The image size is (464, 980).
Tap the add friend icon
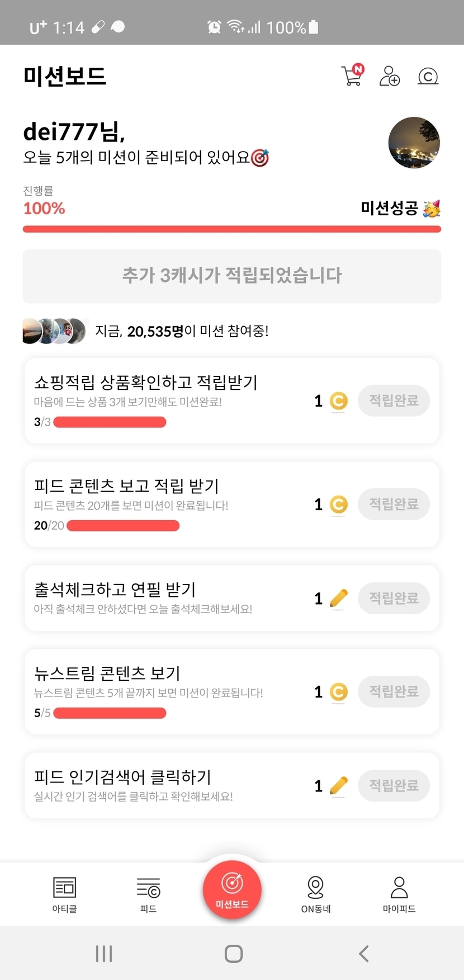[x=390, y=76]
